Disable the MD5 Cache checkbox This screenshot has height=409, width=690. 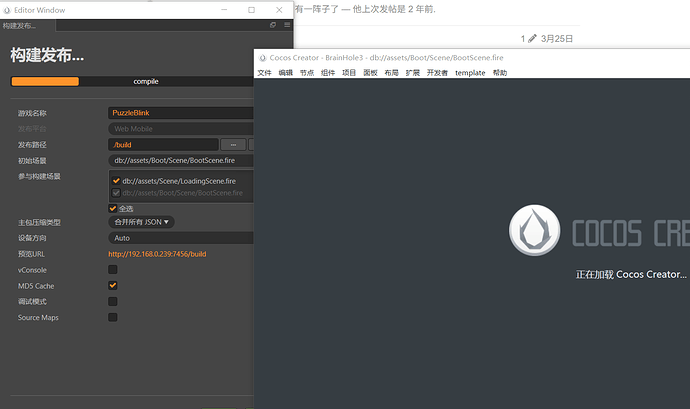113,285
